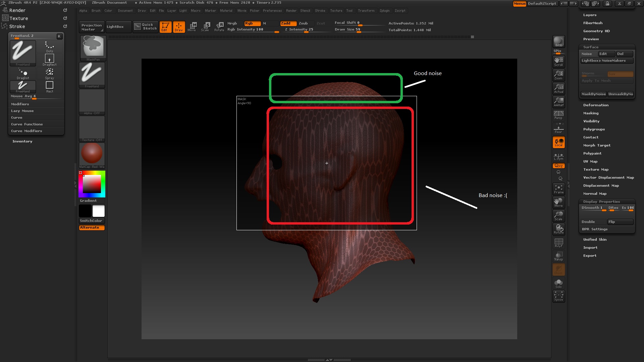
Task: Click Lightbox NoiseMakers button
Action: [607, 61]
